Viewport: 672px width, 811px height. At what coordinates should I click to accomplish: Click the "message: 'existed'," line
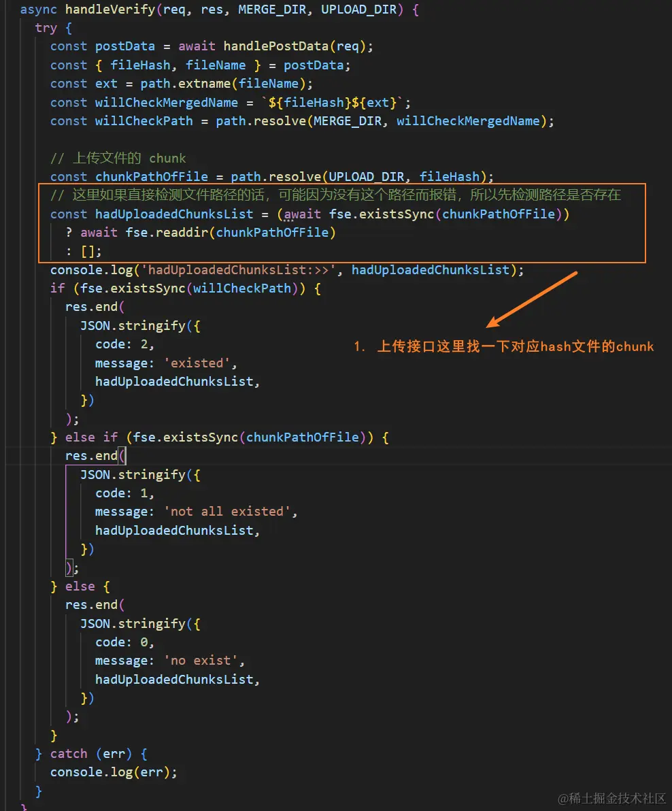tap(166, 363)
